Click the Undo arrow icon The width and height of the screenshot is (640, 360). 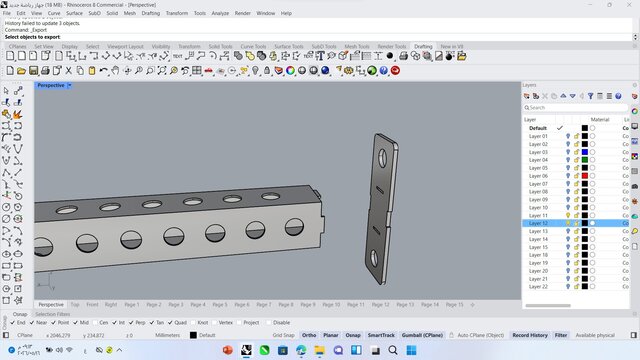click(x=104, y=71)
